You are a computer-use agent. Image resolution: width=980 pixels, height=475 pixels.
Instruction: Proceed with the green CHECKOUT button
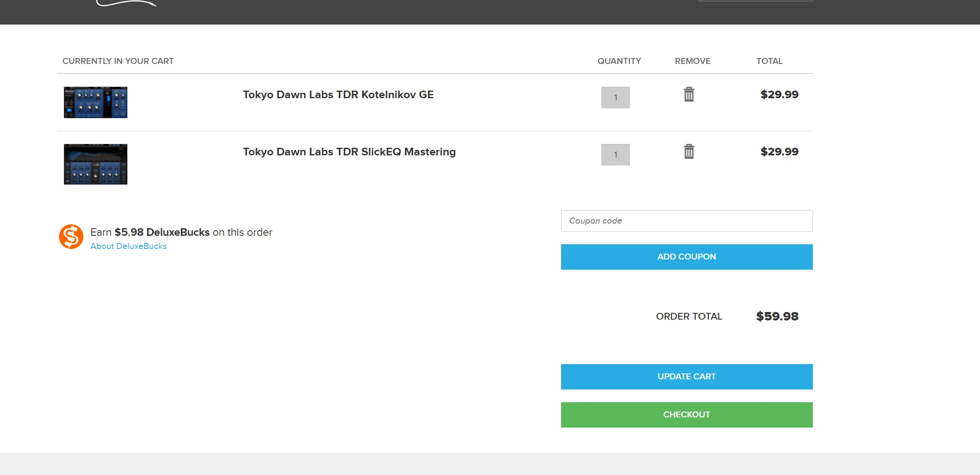[687, 415]
